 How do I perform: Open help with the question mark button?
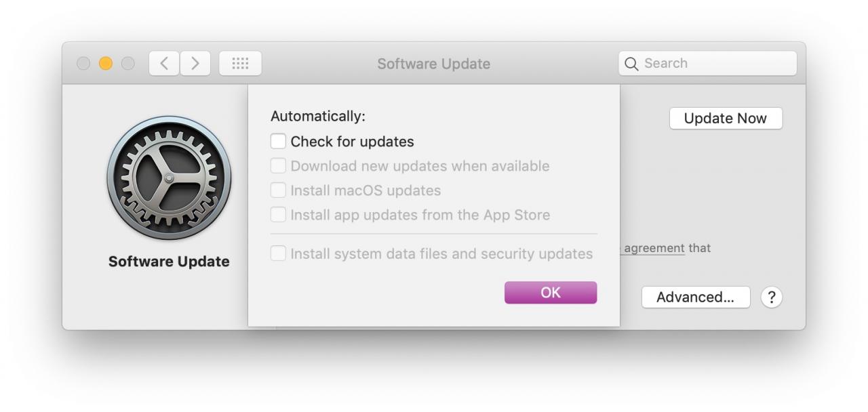772,297
